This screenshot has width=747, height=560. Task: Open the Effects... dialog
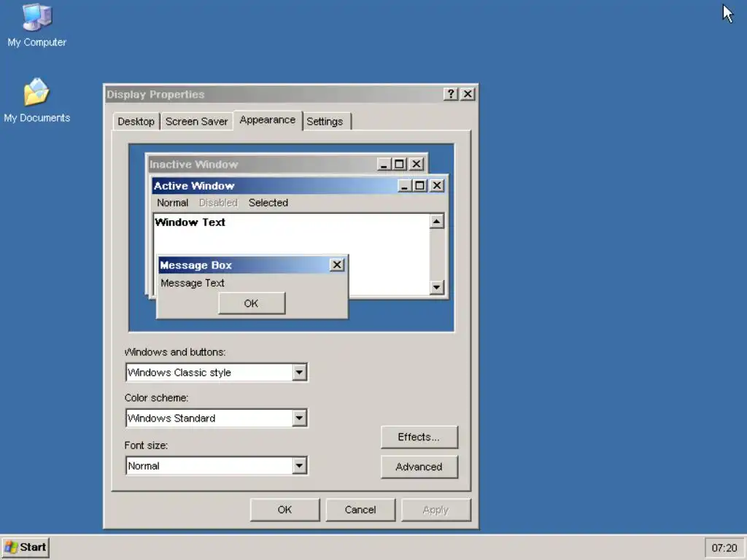(419, 437)
